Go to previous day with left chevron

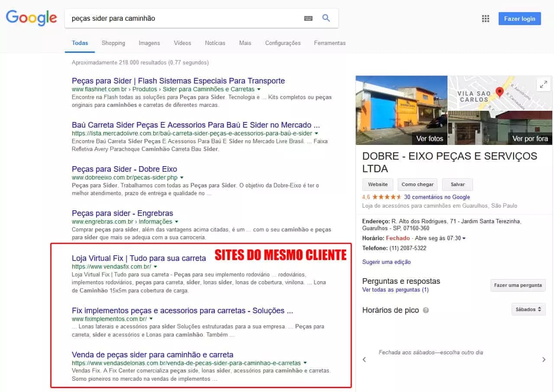tap(364, 360)
